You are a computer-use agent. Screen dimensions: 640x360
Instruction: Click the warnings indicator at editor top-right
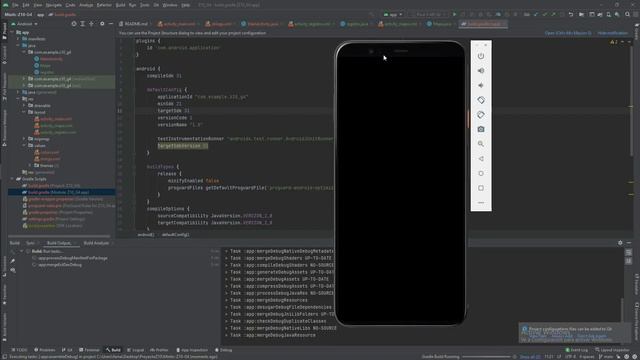tap(613, 42)
